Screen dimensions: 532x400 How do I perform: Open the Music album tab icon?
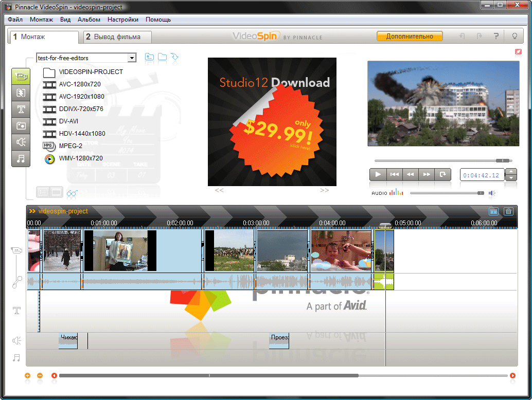coord(21,158)
